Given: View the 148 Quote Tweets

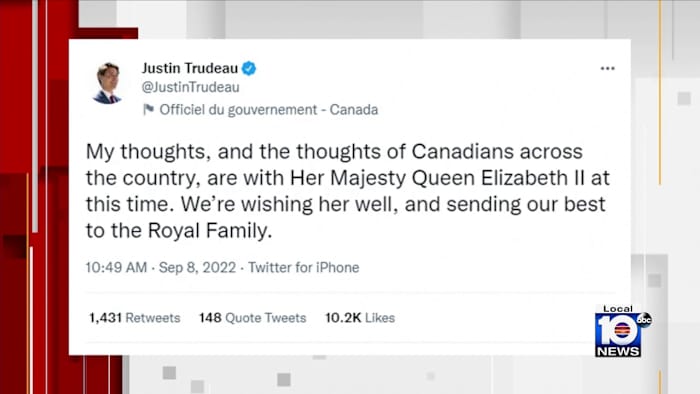Looking at the screenshot, I should [x=253, y=318].
